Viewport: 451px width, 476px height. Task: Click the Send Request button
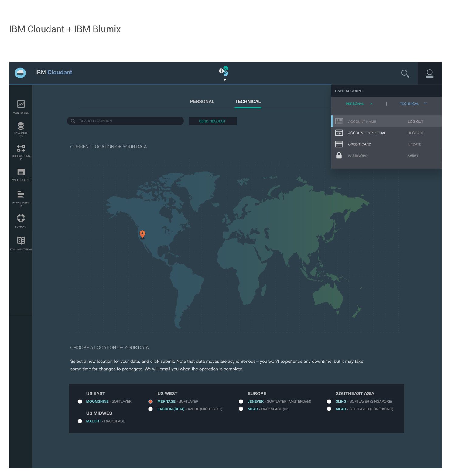coord(213,121)
